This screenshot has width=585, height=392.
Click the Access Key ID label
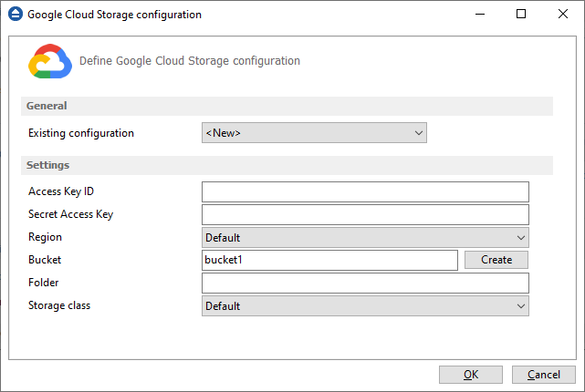(x=61, y=191)
